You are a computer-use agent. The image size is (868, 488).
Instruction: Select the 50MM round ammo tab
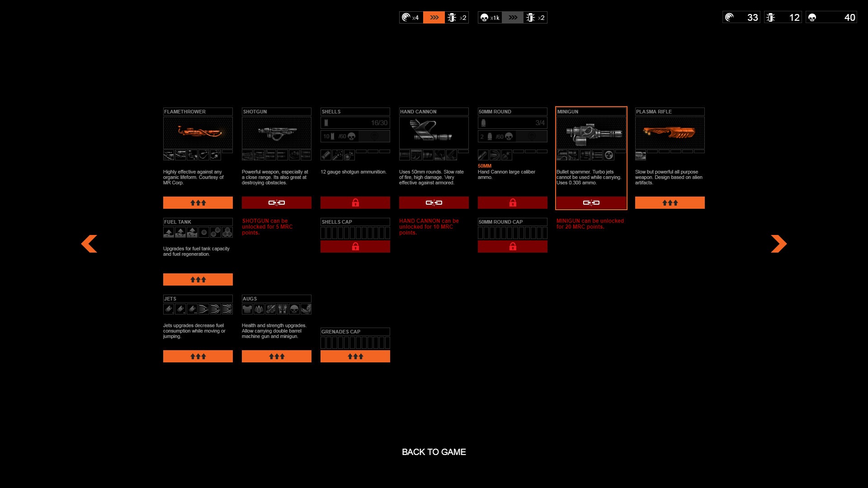(512, 112)
